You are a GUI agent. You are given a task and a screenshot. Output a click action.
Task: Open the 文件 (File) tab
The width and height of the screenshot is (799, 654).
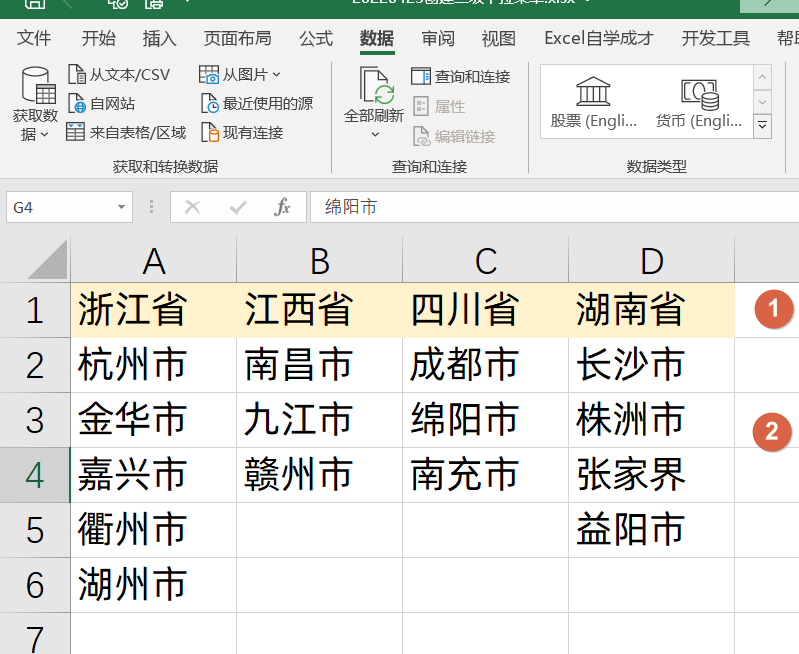(34, 38)
